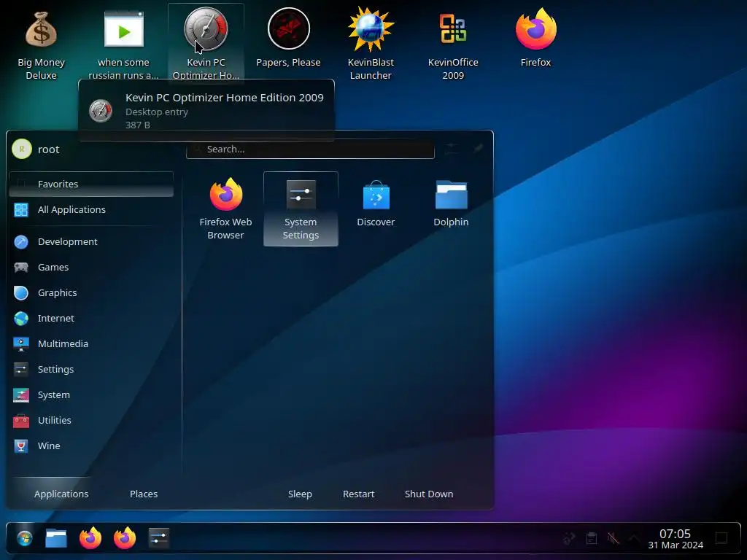747x560 pixels.
Task: Click the leftmost faded system tray icon
Action: [569, 539]
